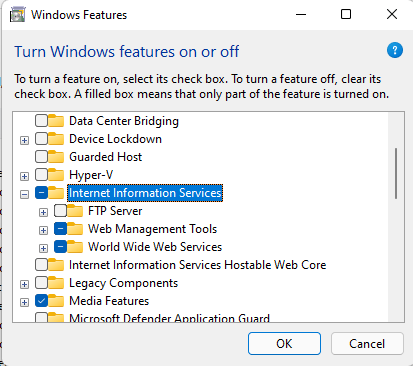Click the Turn Windows features on or off heading

(127, 52)
